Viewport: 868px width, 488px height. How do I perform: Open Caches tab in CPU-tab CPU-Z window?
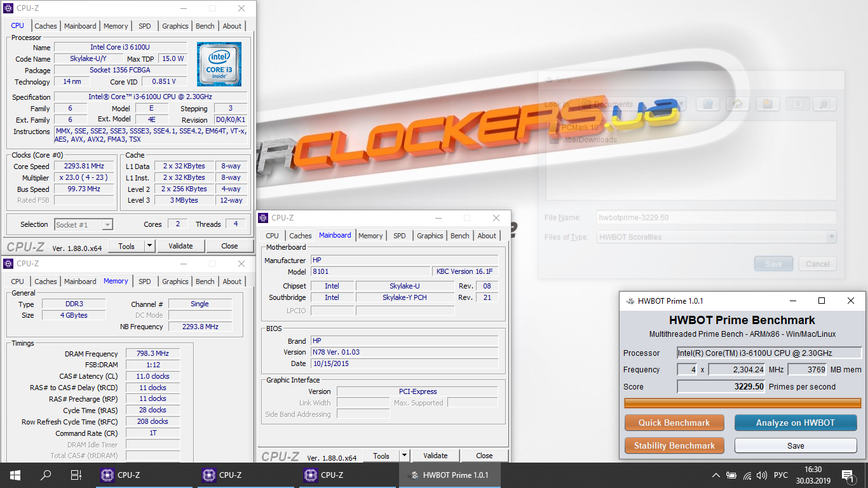(46, 26)
